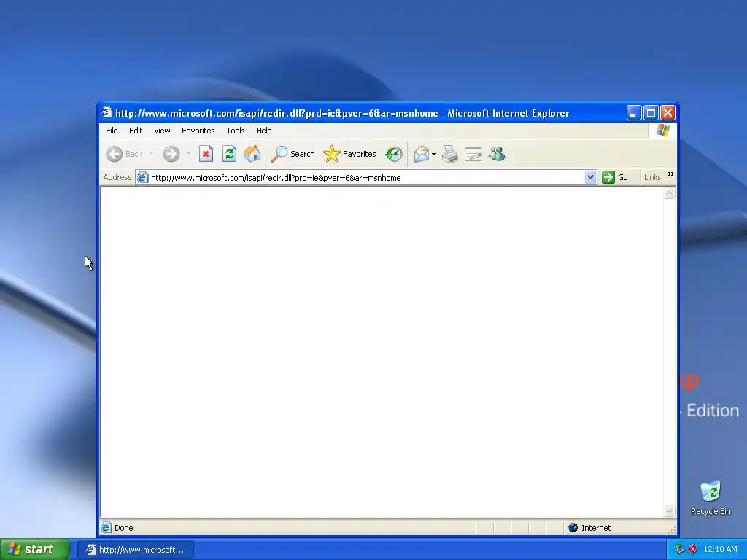Open the Search pane from toolbar
Screen dimensions: 747x560
pyautogui.click(x=293, y=154)
